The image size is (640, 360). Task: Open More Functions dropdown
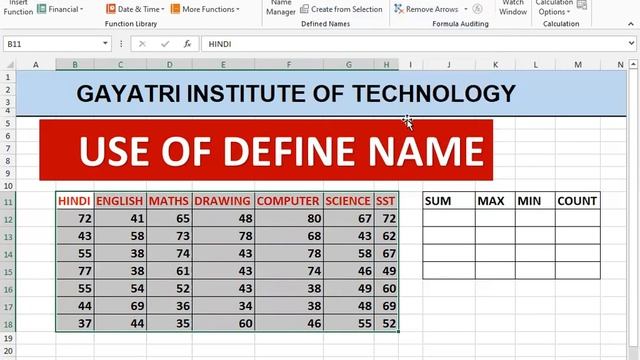pos(205,9)
